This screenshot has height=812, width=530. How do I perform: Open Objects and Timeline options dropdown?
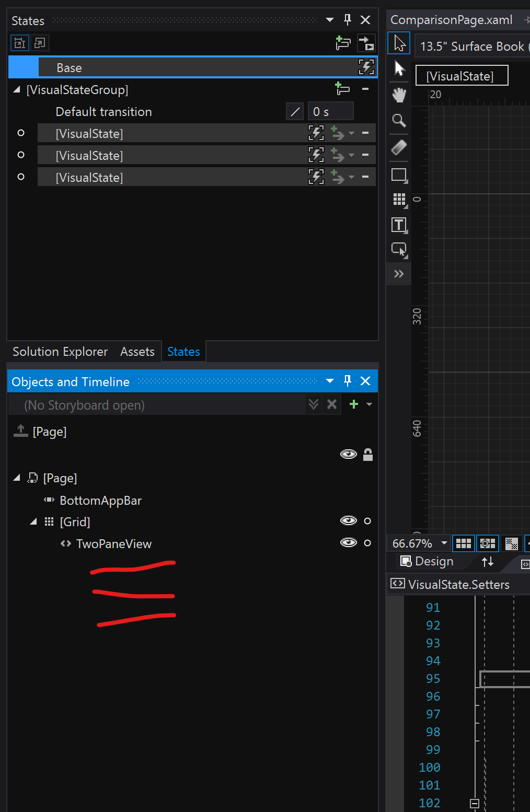pos(330,381)
